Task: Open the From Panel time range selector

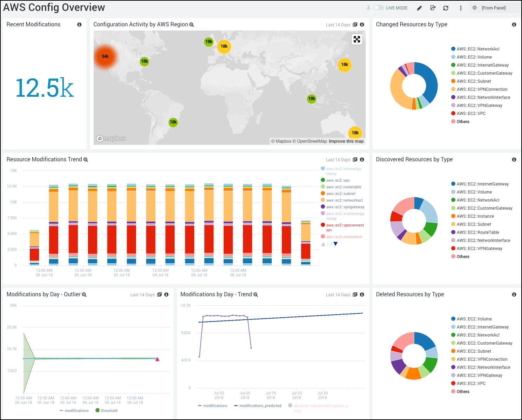Action: pyautogui.click(x=493, y=8)
